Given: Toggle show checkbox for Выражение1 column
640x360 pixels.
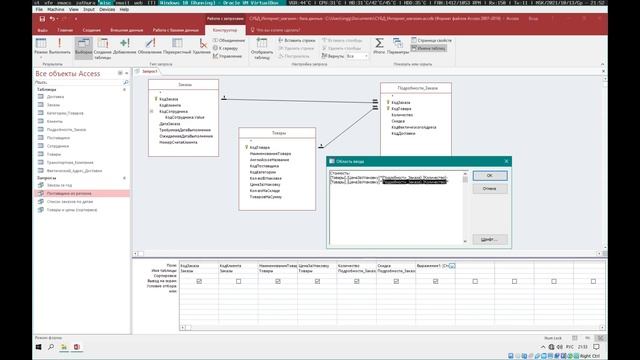Looking at the screenshot, I should (436, 281).
